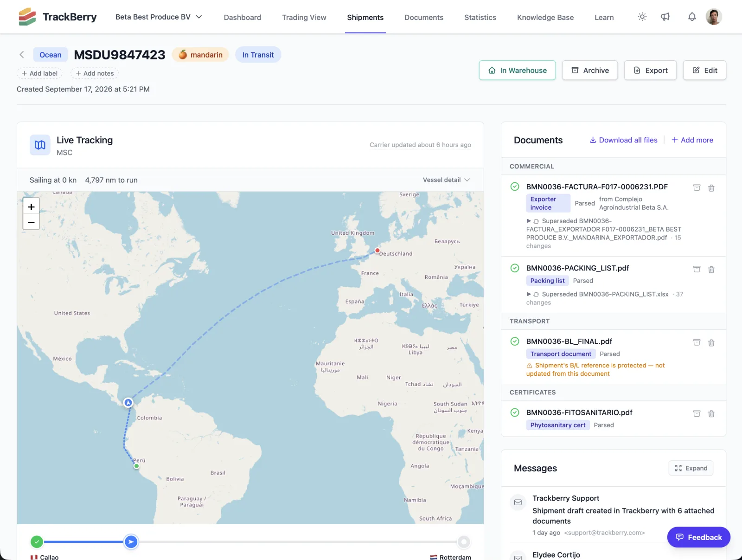Delete the BMN0036-FITOSANITARIO.pdf document
Image resolution: width=742 pixels, height=560 pixels.
[711, 414]
